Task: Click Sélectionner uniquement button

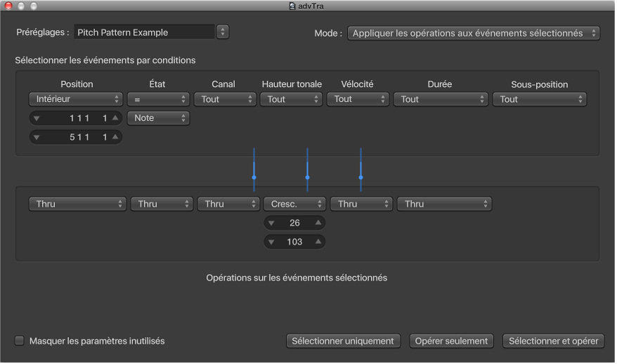Action: (x=344, y=341)
